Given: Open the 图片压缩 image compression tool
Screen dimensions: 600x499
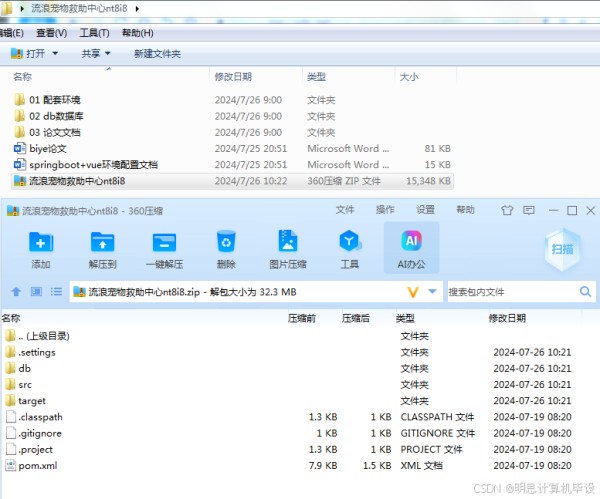Looking at the screenshot, I should [x=288, y=241].
